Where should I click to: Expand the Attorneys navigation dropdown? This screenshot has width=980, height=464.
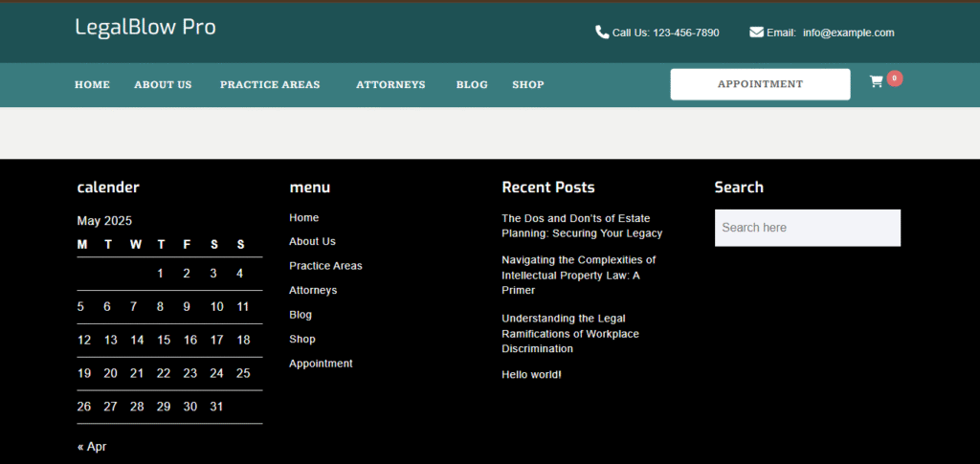[x=390, y=85]
